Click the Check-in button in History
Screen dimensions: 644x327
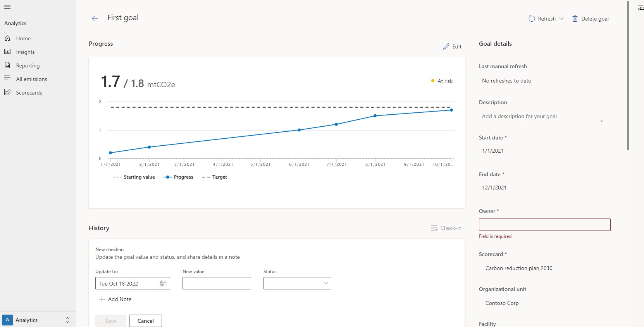[x=446, y=228]
